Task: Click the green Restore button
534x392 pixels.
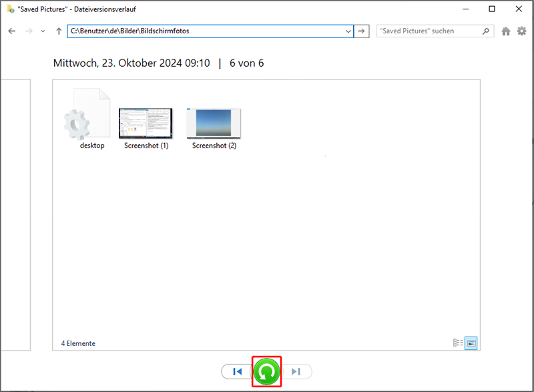Action: pyautogui.click(x=266, y=371)
